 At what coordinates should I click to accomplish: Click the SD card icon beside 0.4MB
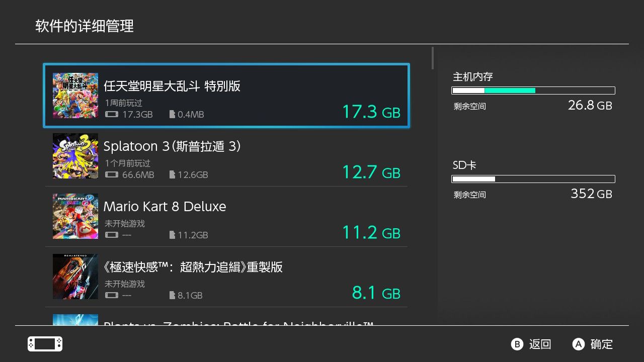pos(172,115)
